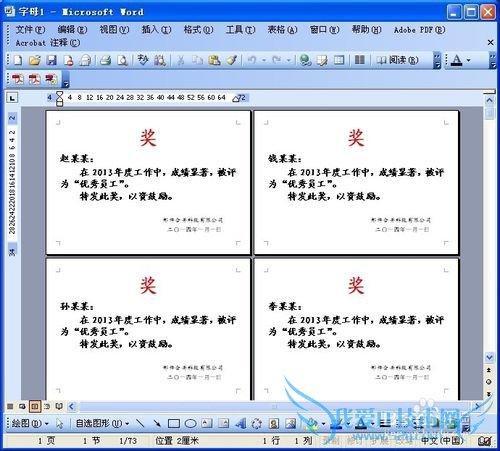This screenshot has height=451, width=500.
Task: Click the Font Color A button
Action: click(x=457, y=60)
